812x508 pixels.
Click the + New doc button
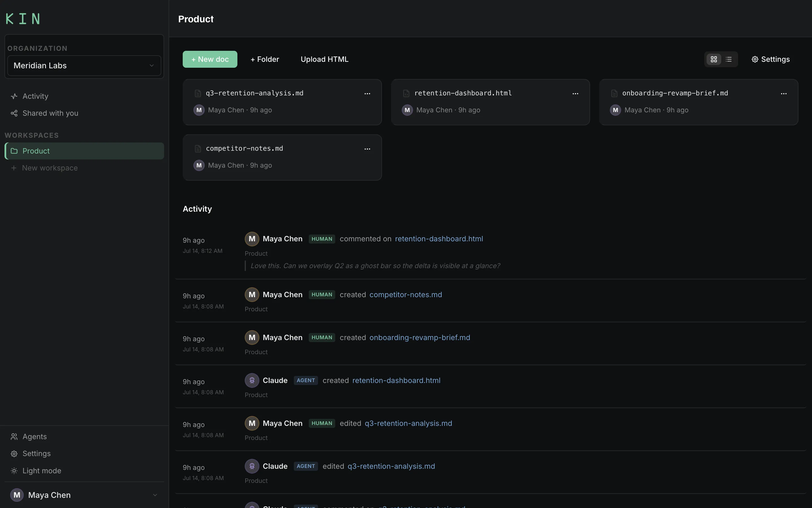pos(210,59)
